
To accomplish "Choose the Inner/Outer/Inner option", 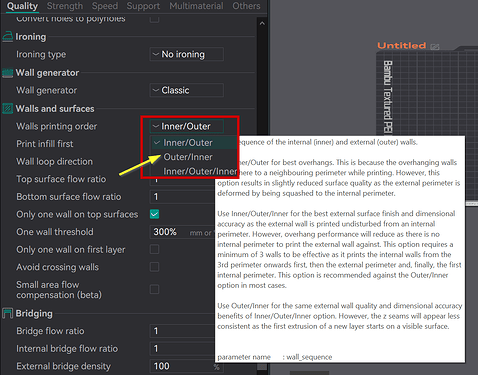I will pyautogui.click(x=200, y=171).
